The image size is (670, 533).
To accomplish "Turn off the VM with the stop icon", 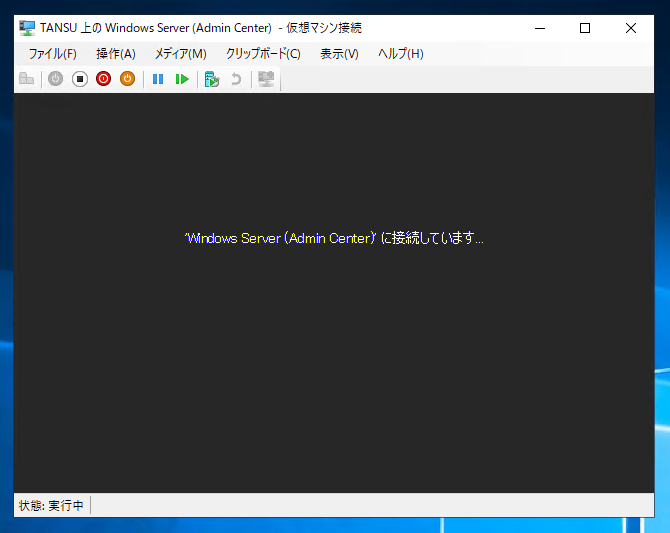I will (80, 79).
